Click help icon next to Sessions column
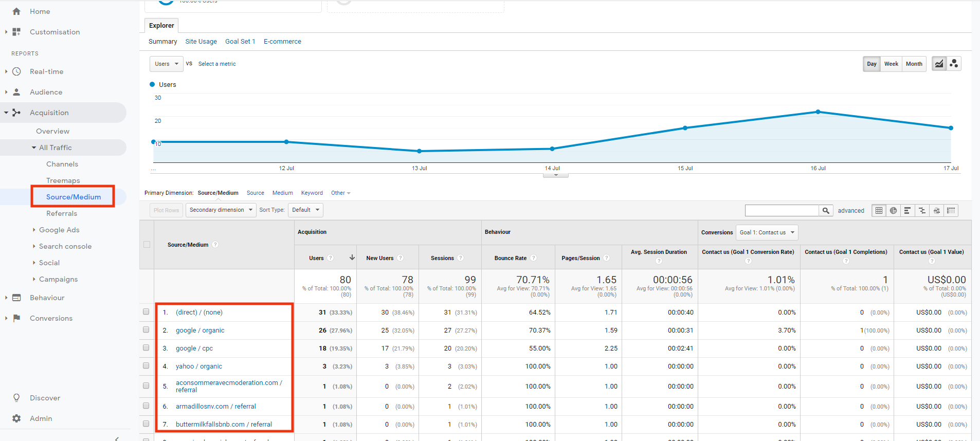980x441 pixels. [x=460, y=258]
